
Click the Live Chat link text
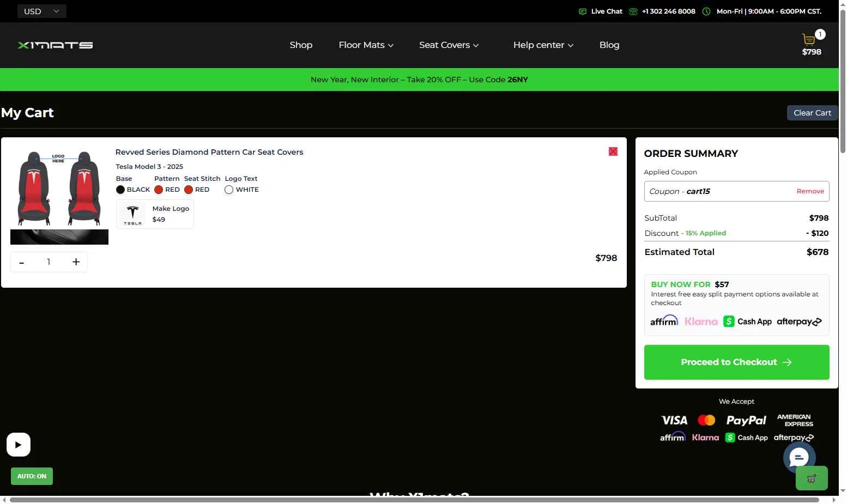pyautogui.click(x=607, y=11)
